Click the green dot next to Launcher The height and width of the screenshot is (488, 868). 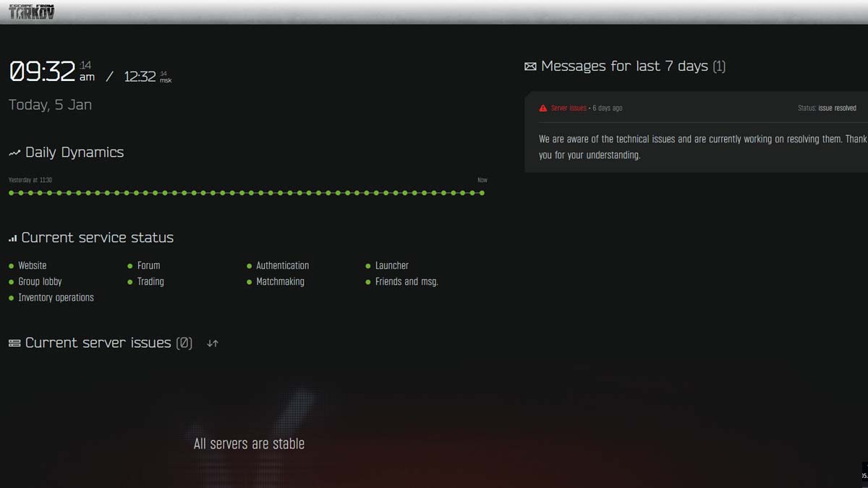click(x=369, y=265)
